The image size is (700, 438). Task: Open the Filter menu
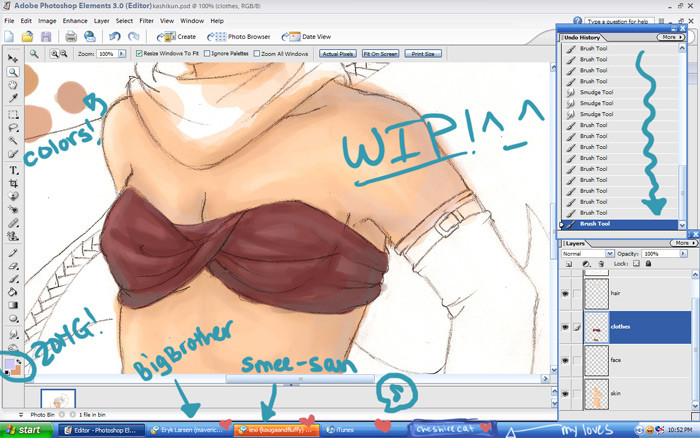pyautogui.click(x=146, y=20)
